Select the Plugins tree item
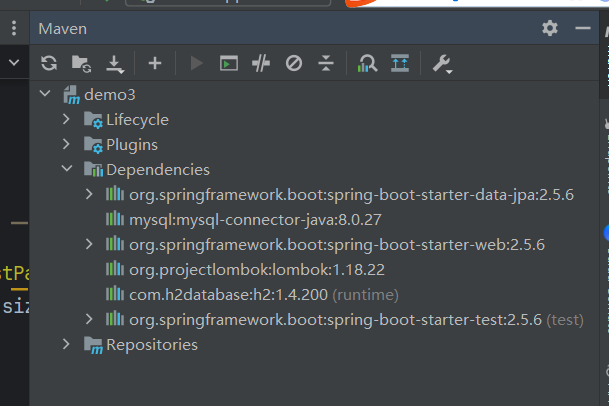Image resolution: width=609 pixels, height=406 pixels. pos(131,145)
